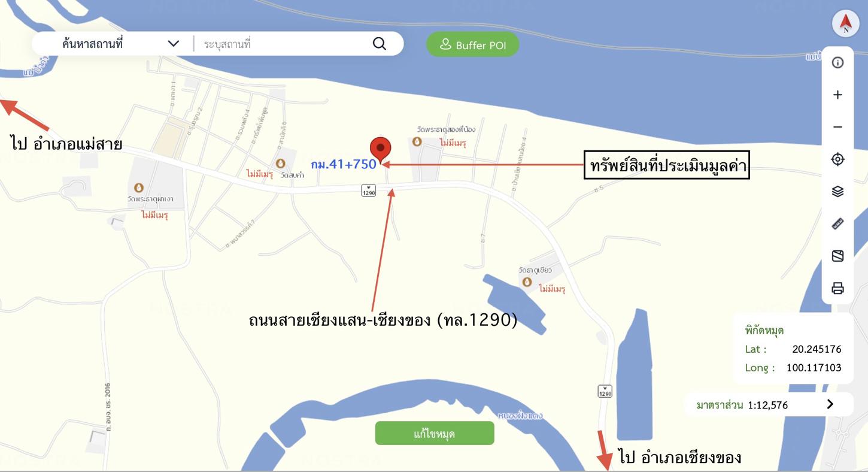Image resolution: width=868 pixels, height=472 pixels.
Task: Expand the ค้นหาสถานที่ dropdown
Action: point(174,44)
